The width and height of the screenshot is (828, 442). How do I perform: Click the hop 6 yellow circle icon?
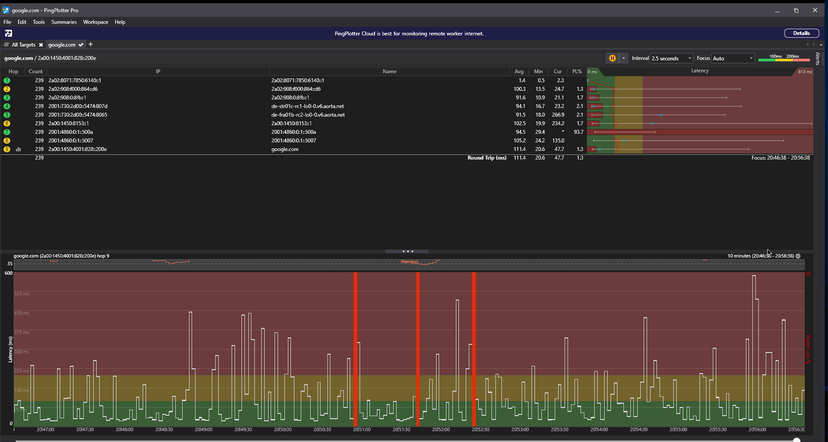coord(7,123)
